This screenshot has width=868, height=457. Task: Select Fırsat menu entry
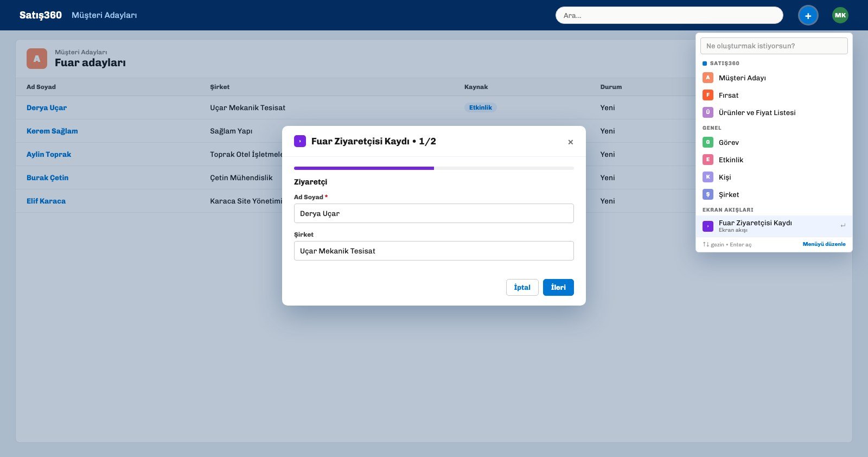[774, 95]
